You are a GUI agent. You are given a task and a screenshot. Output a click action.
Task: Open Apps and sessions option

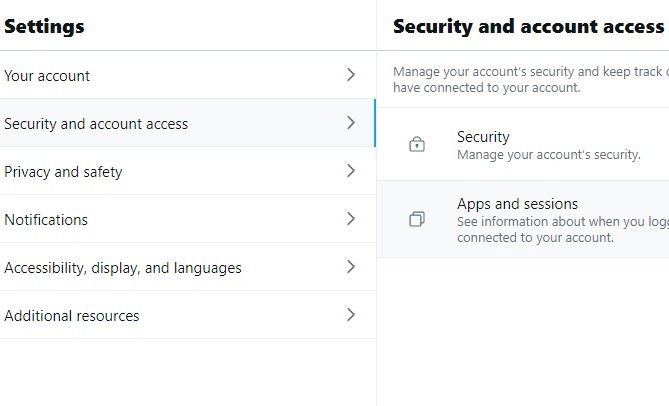(517, 204)
